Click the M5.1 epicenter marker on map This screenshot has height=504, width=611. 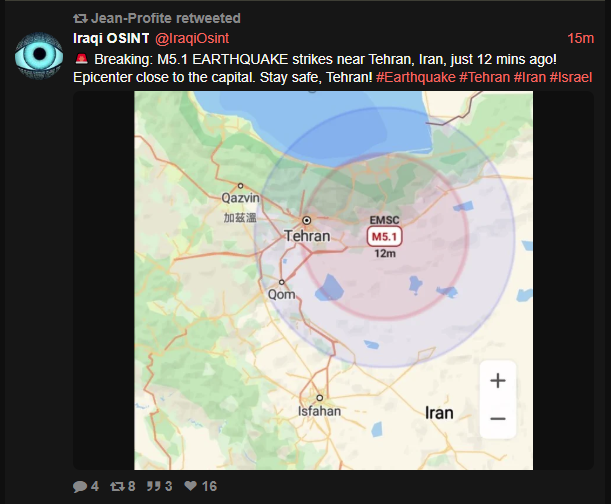click(384, 237)
